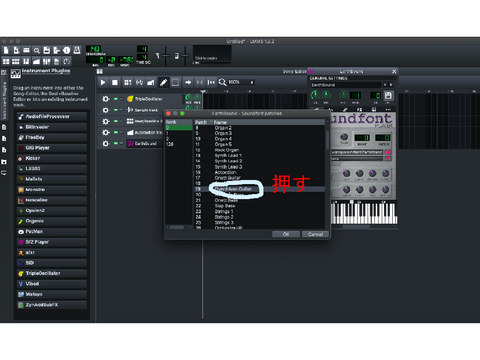The height and width of the screenshot is (360, 480).
Task: Select the Strings 1 patch row
Action: click(x=260, y=211)
